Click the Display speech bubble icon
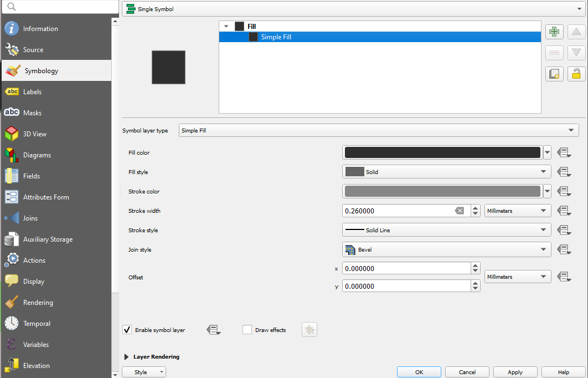588x378 pixels. tap(12, 281)
